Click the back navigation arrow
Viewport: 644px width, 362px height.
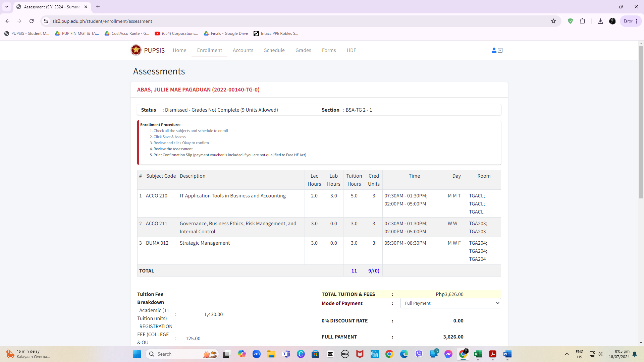(x=7, y=21)
